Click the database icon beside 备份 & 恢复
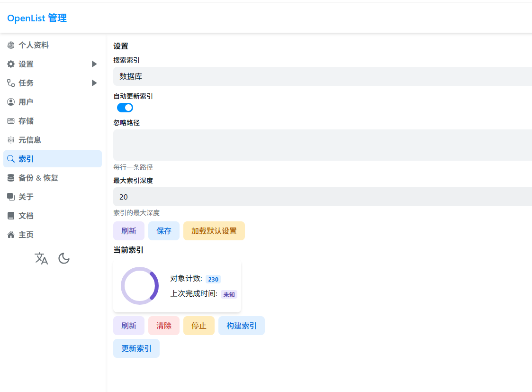Image resolution: width=532 pixels, height=392 pixels. pyautogui.click(x=11, y=178)
